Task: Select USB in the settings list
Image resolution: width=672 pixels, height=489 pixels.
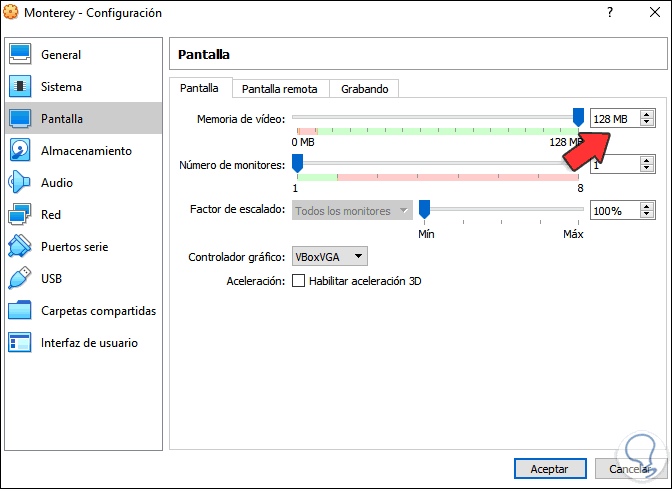Action: tap(84, 279)
